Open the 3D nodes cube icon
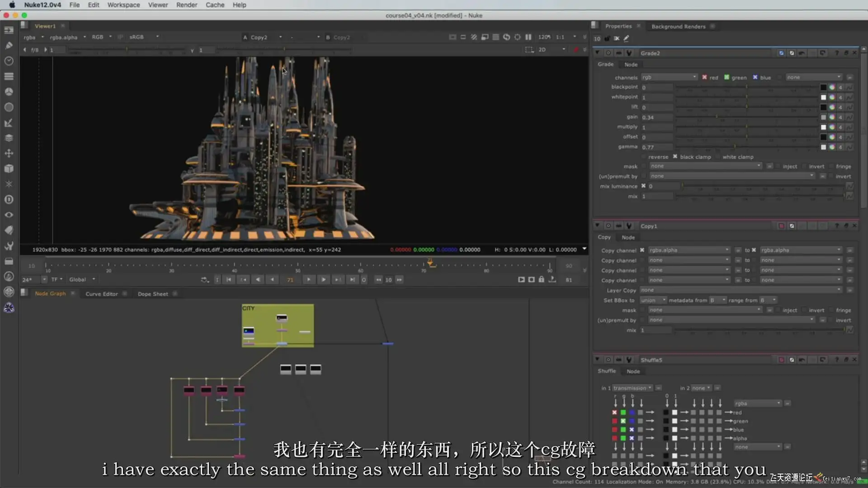868x488 pixels. tap(9, 169)
